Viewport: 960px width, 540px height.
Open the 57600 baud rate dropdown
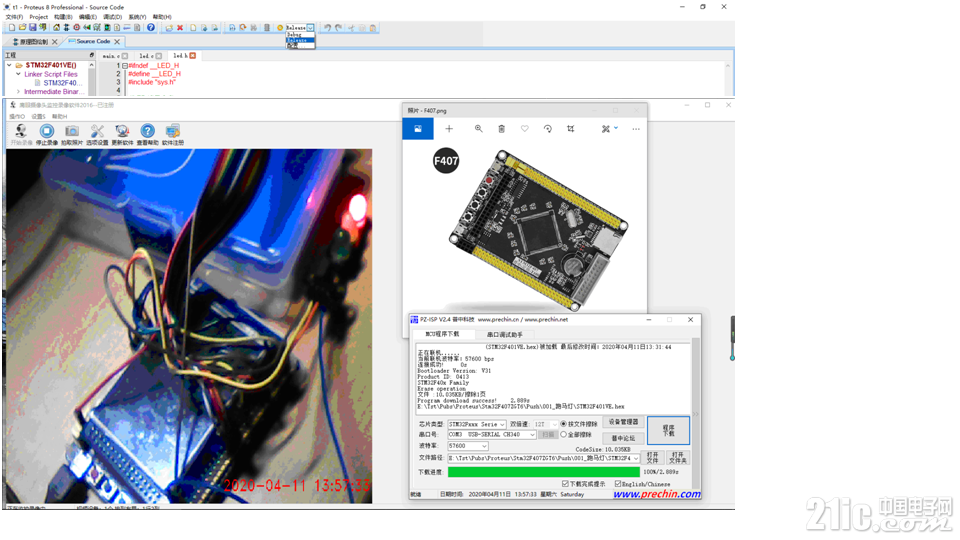(484, 446)
